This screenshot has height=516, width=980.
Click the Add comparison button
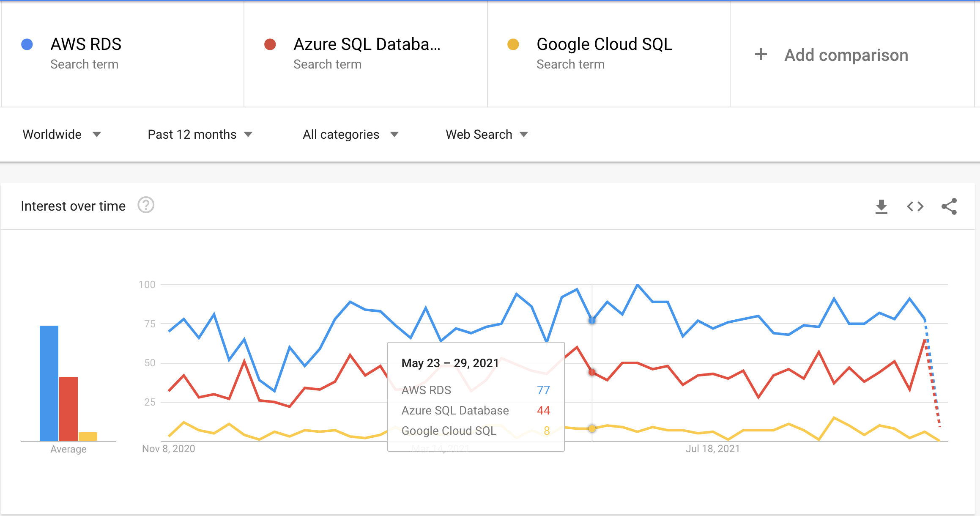[x=846, y=55]
